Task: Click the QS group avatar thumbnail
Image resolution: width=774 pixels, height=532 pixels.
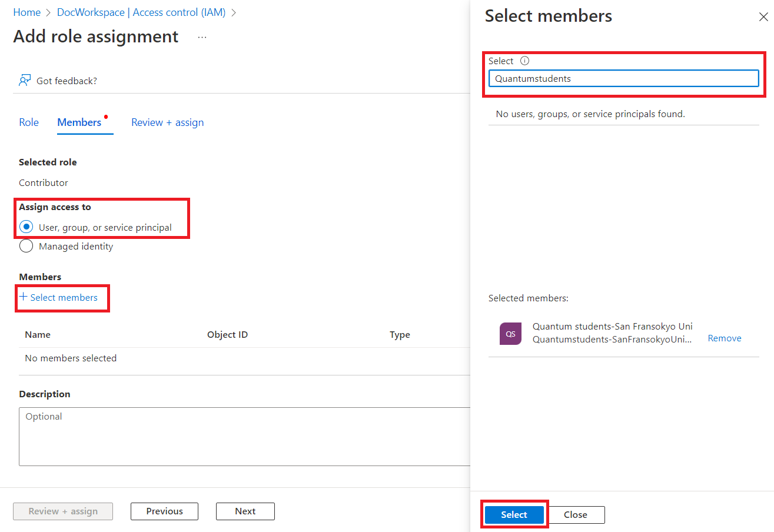Action: coord(510,333)
